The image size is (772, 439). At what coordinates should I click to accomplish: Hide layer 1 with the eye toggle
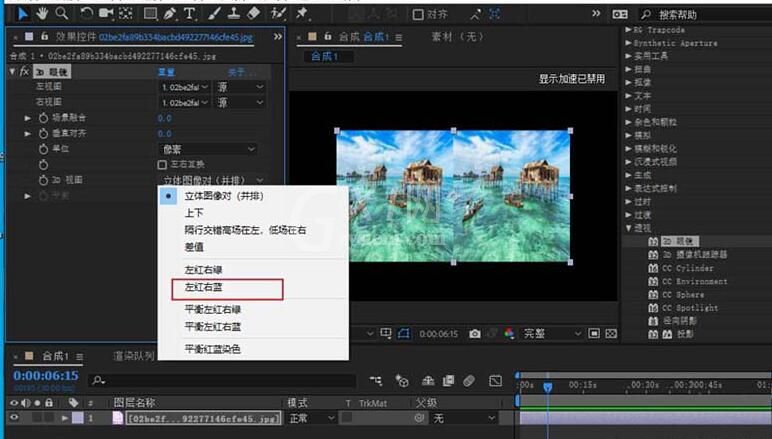14,418
